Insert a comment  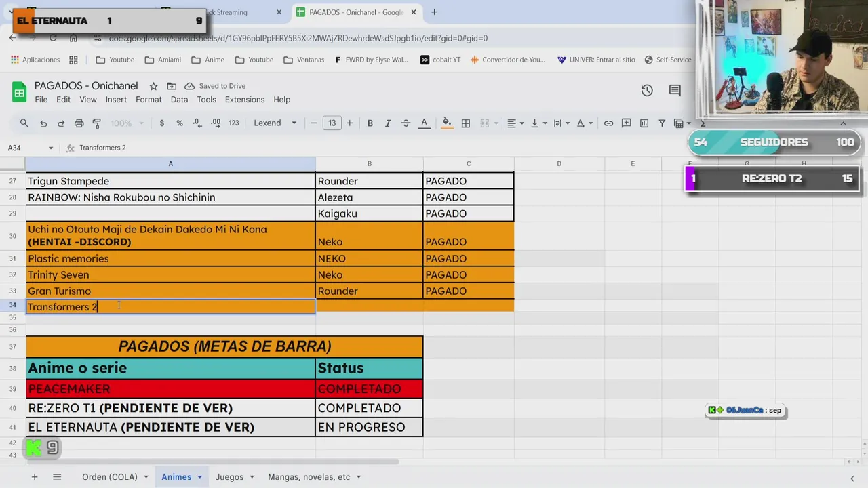click(626, 123)
